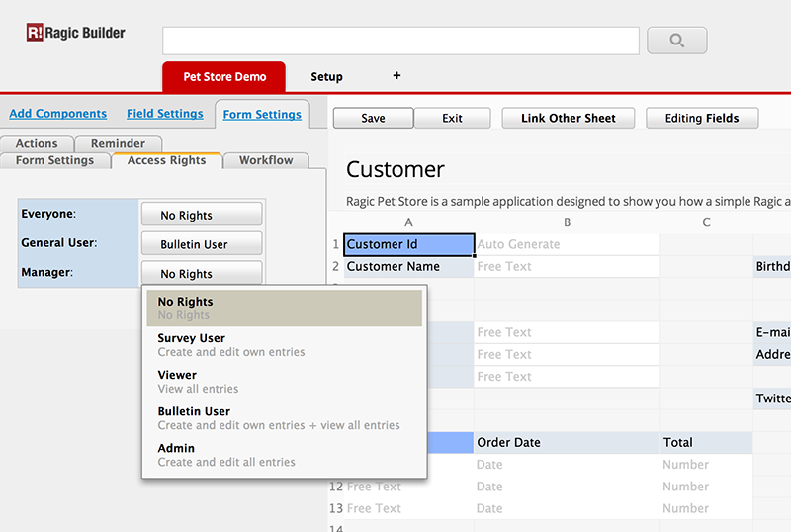Open the Pet Store Demo tab
This screenshot has height=532, width=791.
(x=224, y=77)
